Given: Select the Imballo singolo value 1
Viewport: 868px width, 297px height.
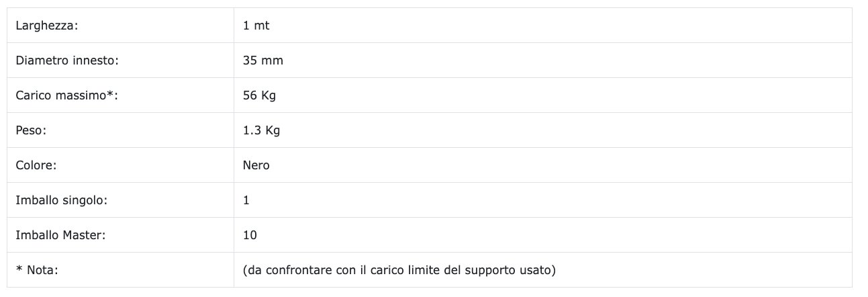Looking at the screenshot, I should pyautogui.click(x=246, y=200).
